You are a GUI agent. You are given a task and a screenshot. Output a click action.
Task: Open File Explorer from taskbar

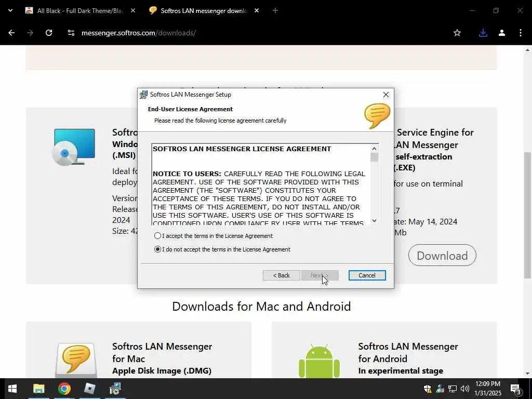pos(38,389)
